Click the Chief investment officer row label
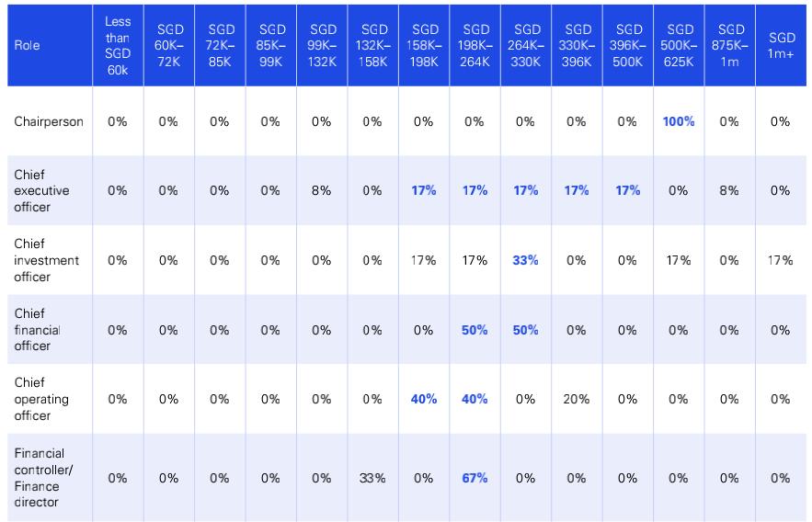This screenshot has width=812, height=522. [x=47, y=260]
